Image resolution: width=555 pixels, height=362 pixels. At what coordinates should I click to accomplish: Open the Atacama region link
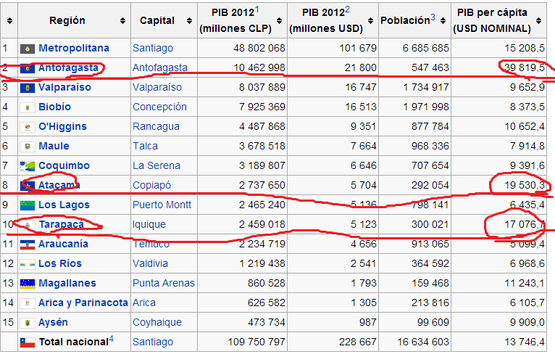[x=59, y=185]
